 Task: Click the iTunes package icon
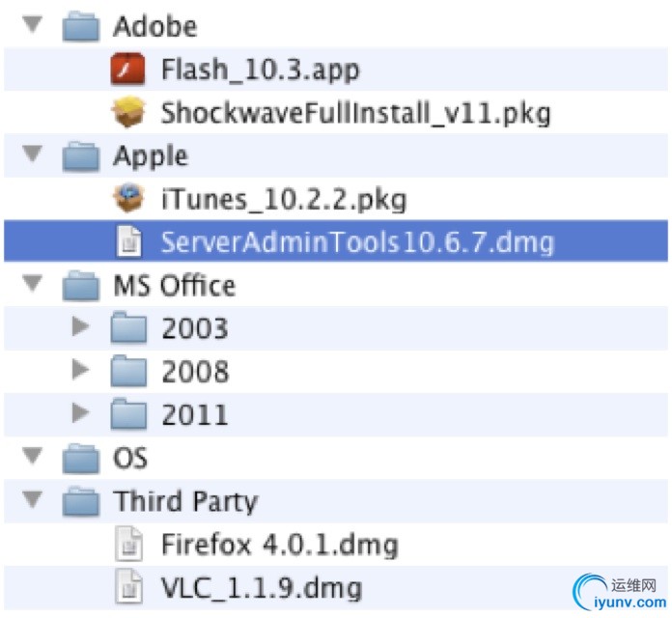[x=128, y=198]
